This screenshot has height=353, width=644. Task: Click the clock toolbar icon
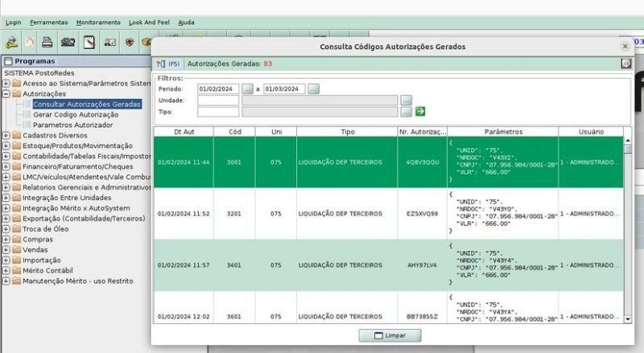point(30,42)
